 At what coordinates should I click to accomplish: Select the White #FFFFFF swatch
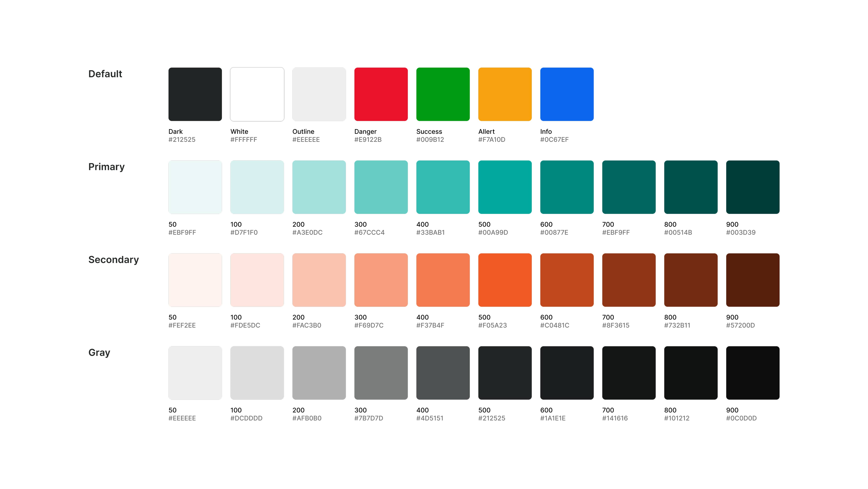pyautogui.click(x=257, y=94)
